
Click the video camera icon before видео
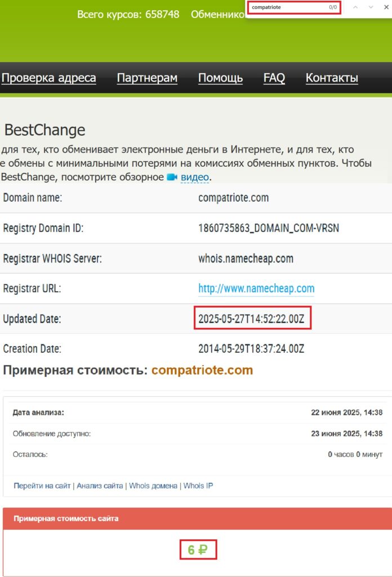point(172,177)
